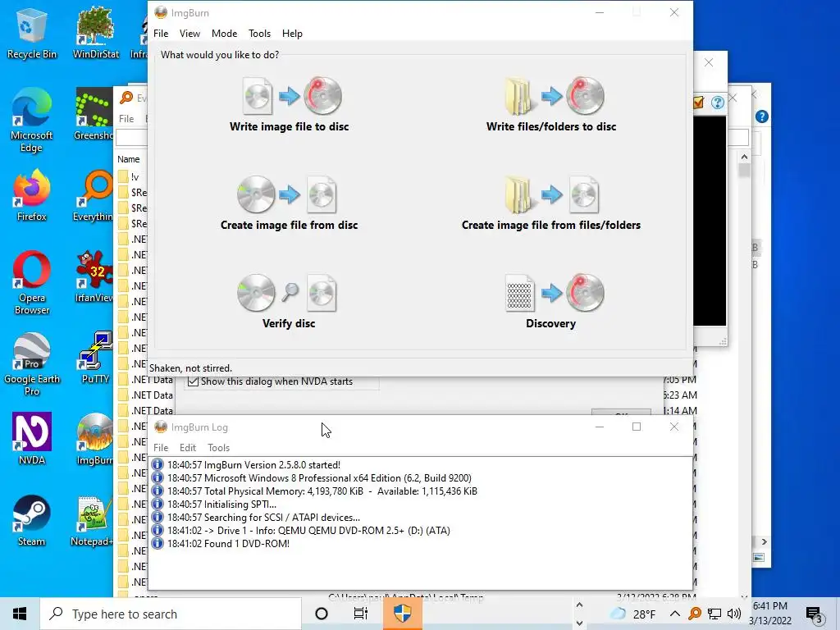This screenshot has width=840, height=630.
Task: Select log line Initialising SPTI
Action: point(221,504)
